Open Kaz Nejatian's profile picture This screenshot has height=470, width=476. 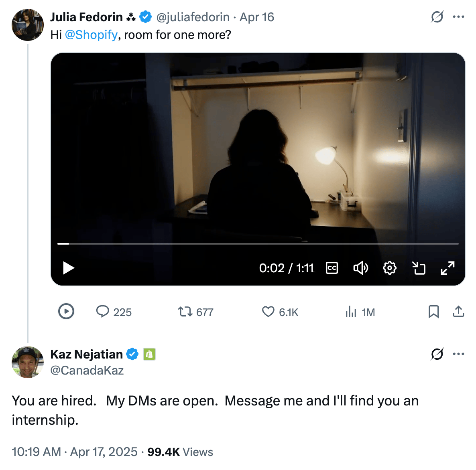(x=28, y=362)
